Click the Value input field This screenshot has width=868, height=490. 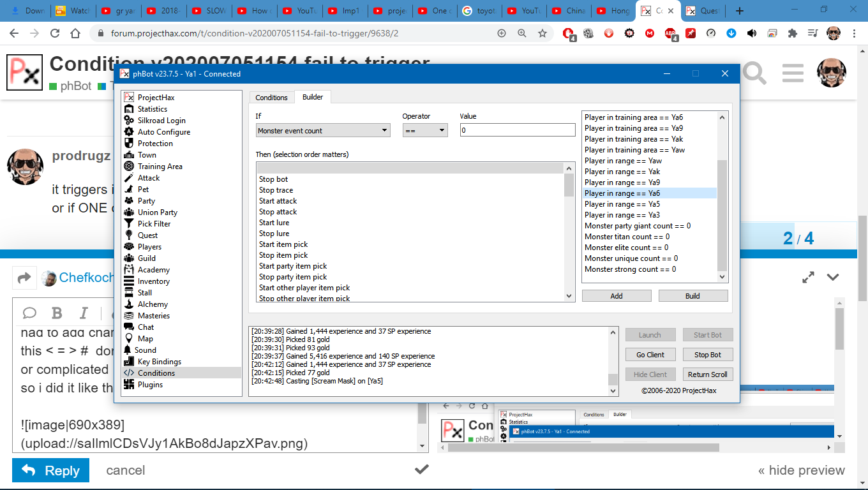coord(517,130)
